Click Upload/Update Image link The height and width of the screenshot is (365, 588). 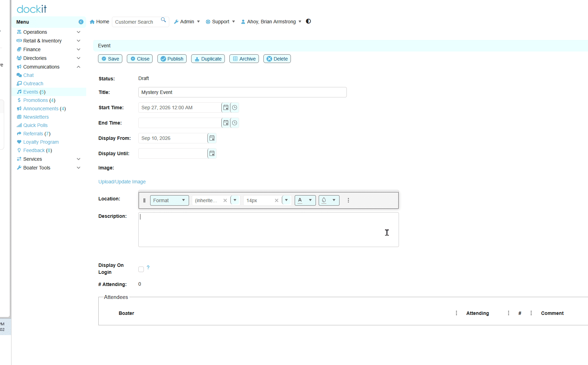pyautogui.click(x=122, y=182)
